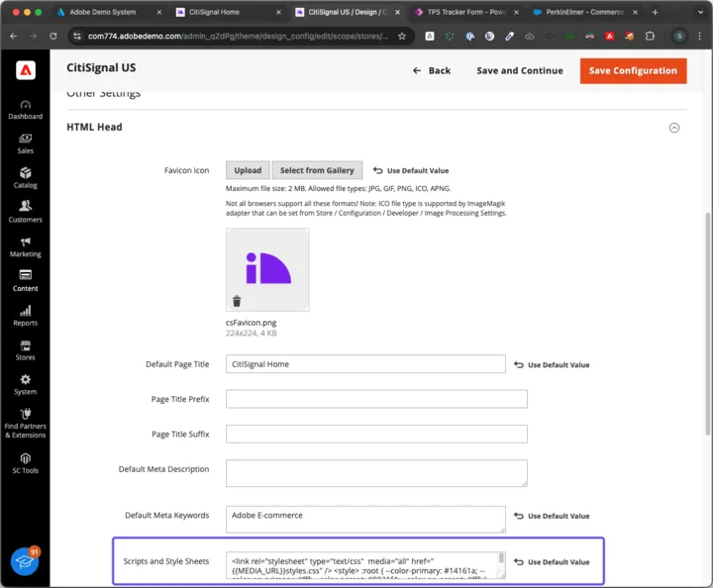Viewport: 713px width, 588px height.
Task: Open the learning widget with 91 badge
Action: point(25,561)
